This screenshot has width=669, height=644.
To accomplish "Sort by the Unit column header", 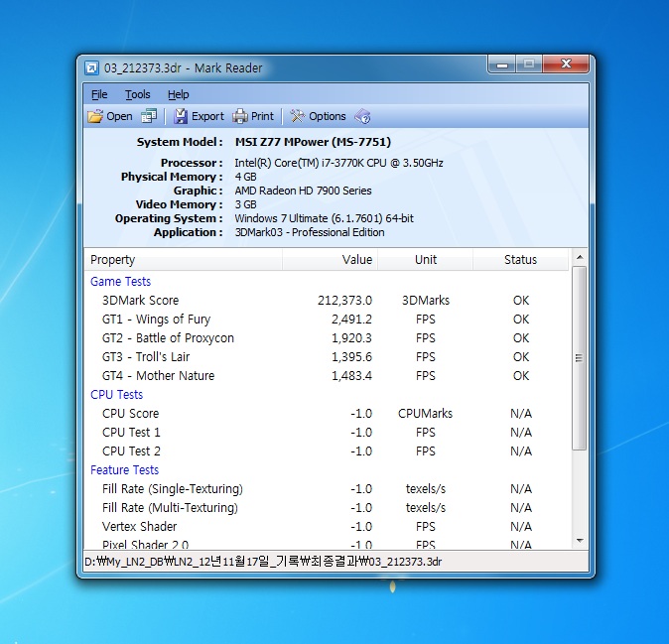I will [426, 259].
